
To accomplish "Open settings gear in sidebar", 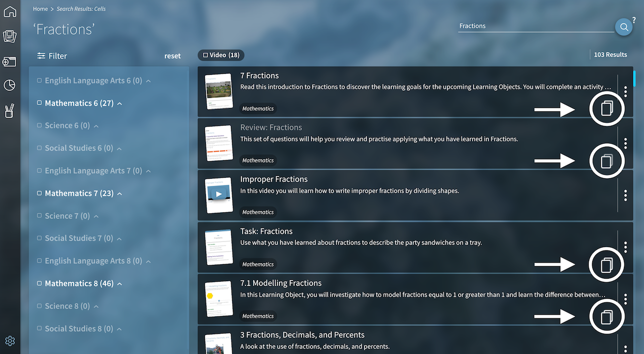I will (x=10, y=341).
